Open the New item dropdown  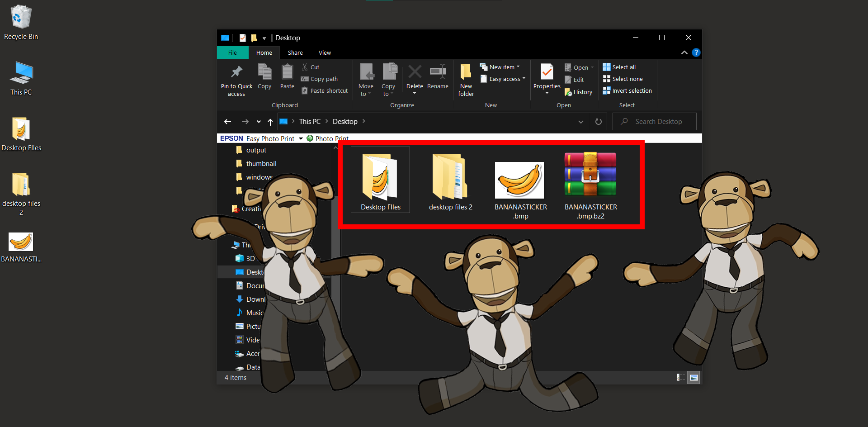pyautogui.click(x=500, y=66)
